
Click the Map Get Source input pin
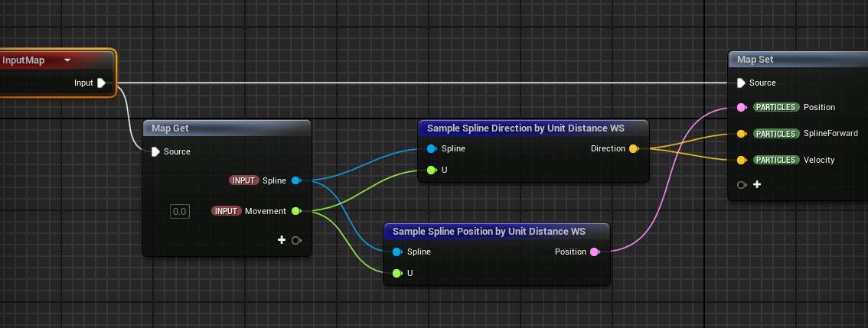[155, 151]
